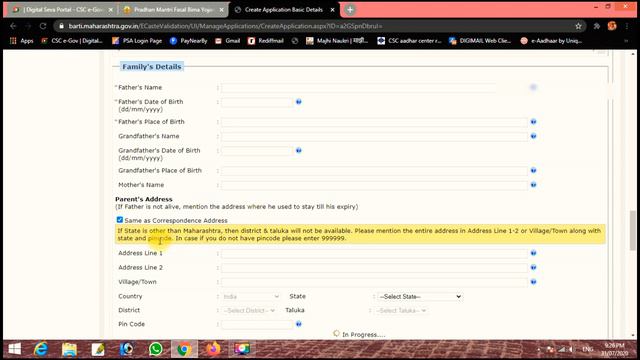Click the Father's Date of Birth field
The height and width of the screenshot is (360, 640).
click(x=257, y=102)
